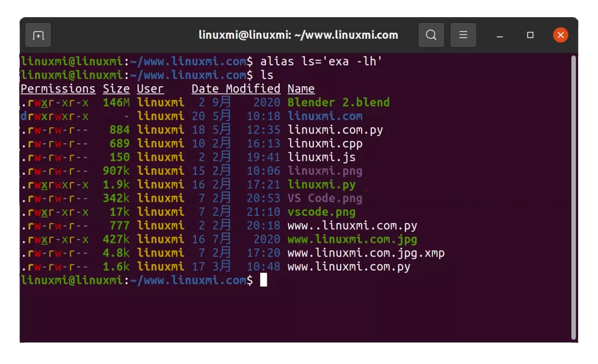This screenshot has height=364, width=598.
Task: Open the hamburger menu
Action: point(463,35)
